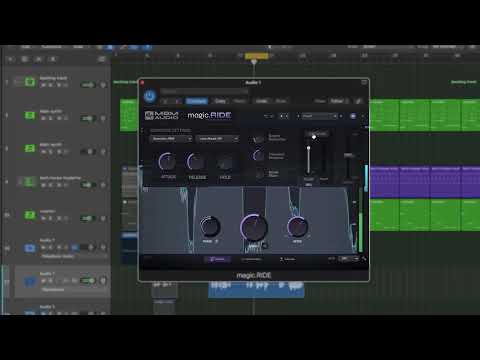Click the HOLD knob
This screenshot has height=360, width=480.
tap(225, 163)
